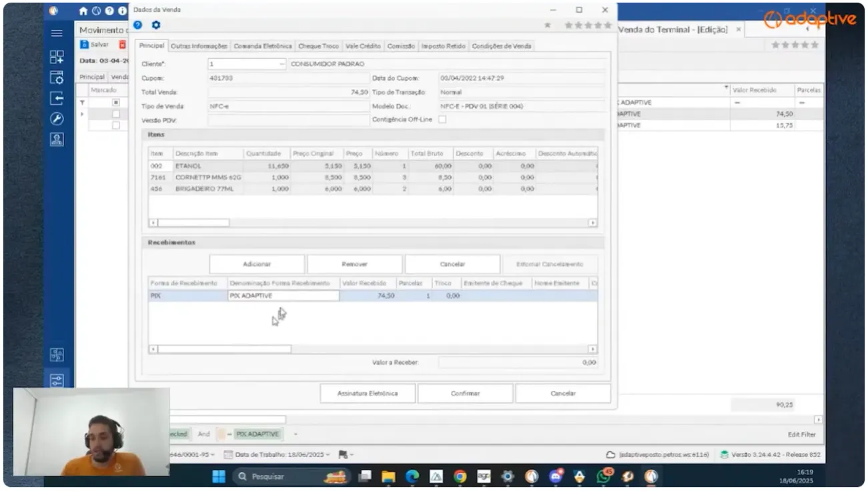Screen dimensions: 868x491
Task: Click the cloud connection icon in status bar
Action: tap(610, 454)
